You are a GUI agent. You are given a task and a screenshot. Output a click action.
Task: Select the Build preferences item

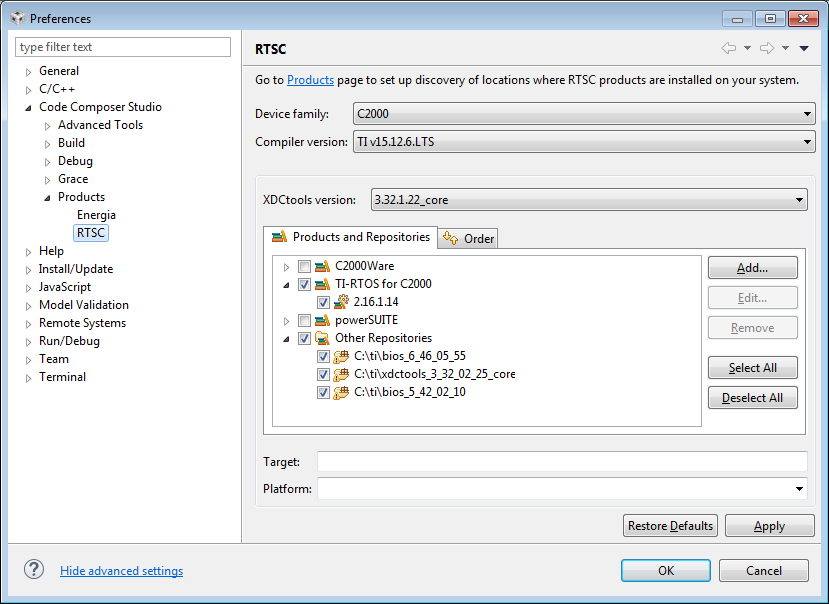(x=71, y=143)
